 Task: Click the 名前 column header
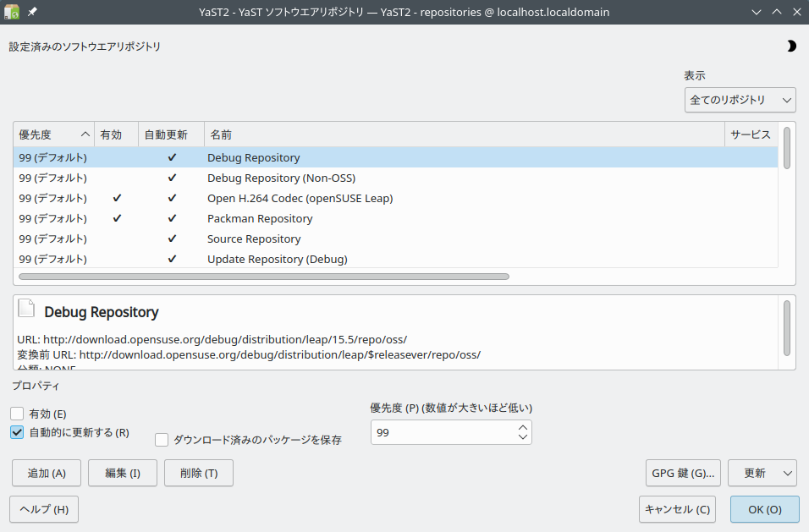point(465,134)
